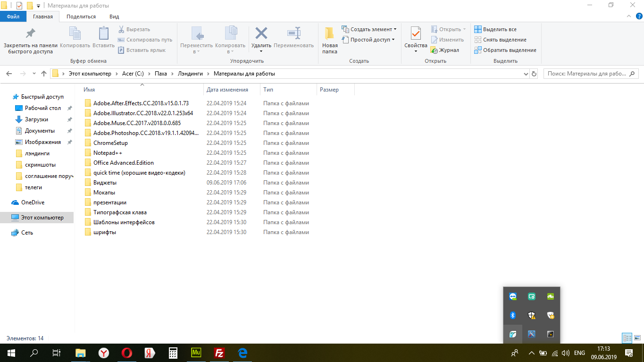644x362 pixels.
Task: Click the Вырезать scissors command
Action: tap(134, 29)
